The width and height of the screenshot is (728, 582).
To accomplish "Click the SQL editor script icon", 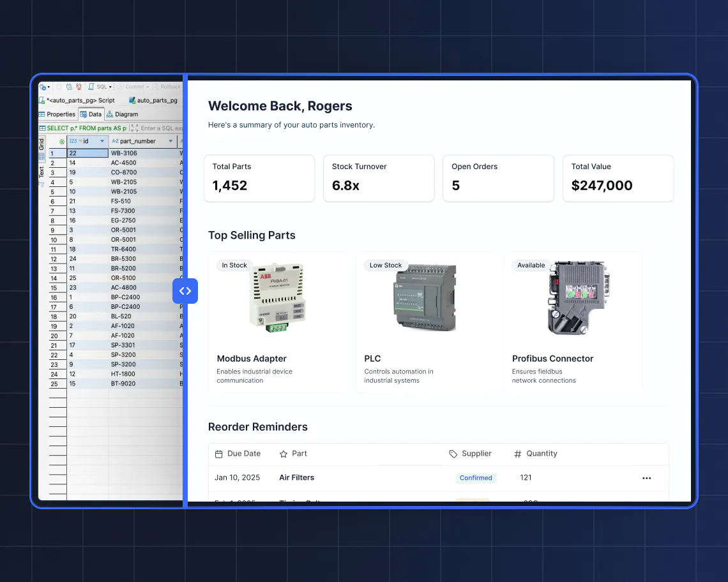I will (91, 87).
